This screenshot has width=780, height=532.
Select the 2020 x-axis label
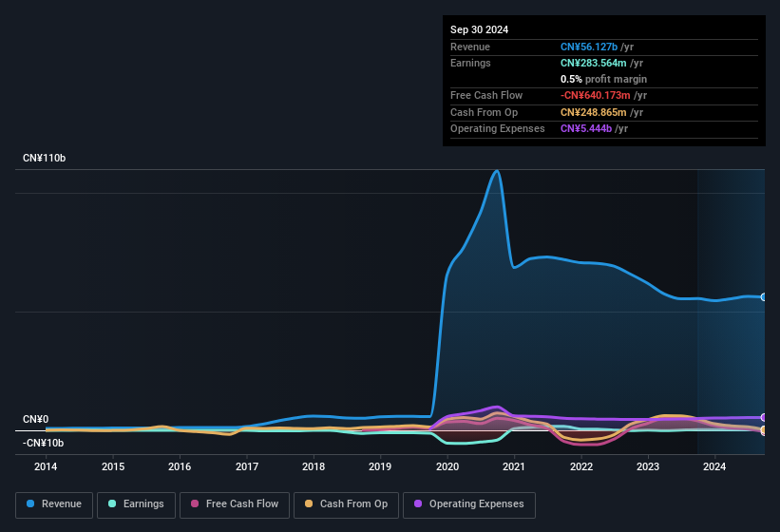(447, 466)
